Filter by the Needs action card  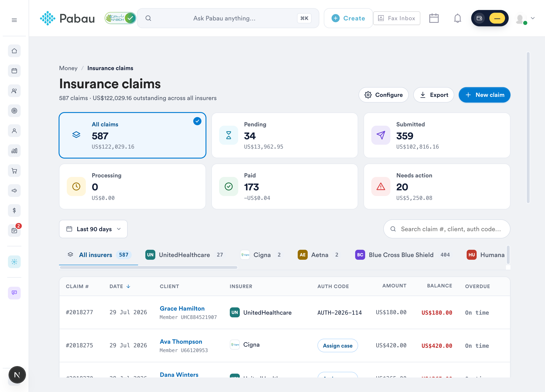(437, 186)
